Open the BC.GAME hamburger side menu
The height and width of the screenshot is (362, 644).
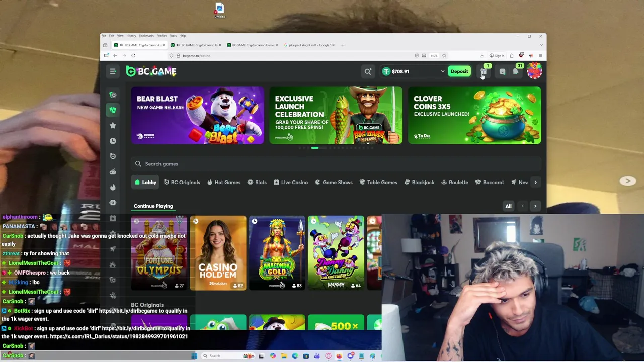(113, 71)
